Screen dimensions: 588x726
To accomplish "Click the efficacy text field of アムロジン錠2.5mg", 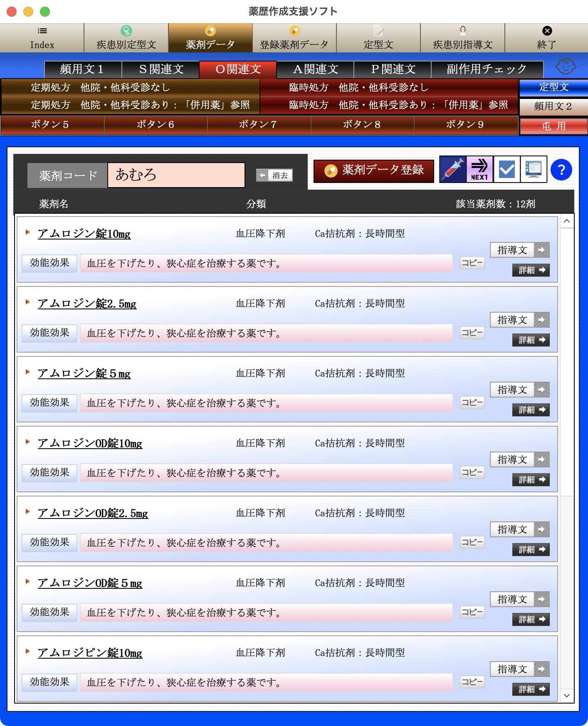I will click(266, 333).
